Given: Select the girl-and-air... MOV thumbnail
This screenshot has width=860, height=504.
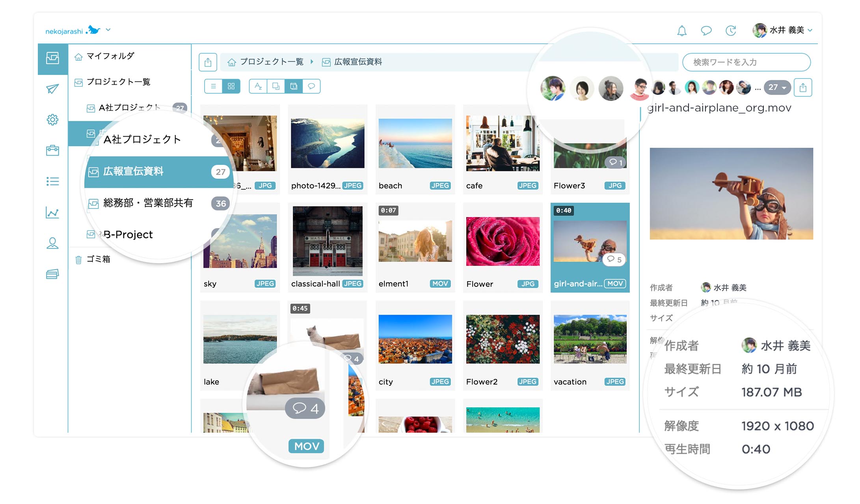Looking at the screenshot, I should 590,247.
